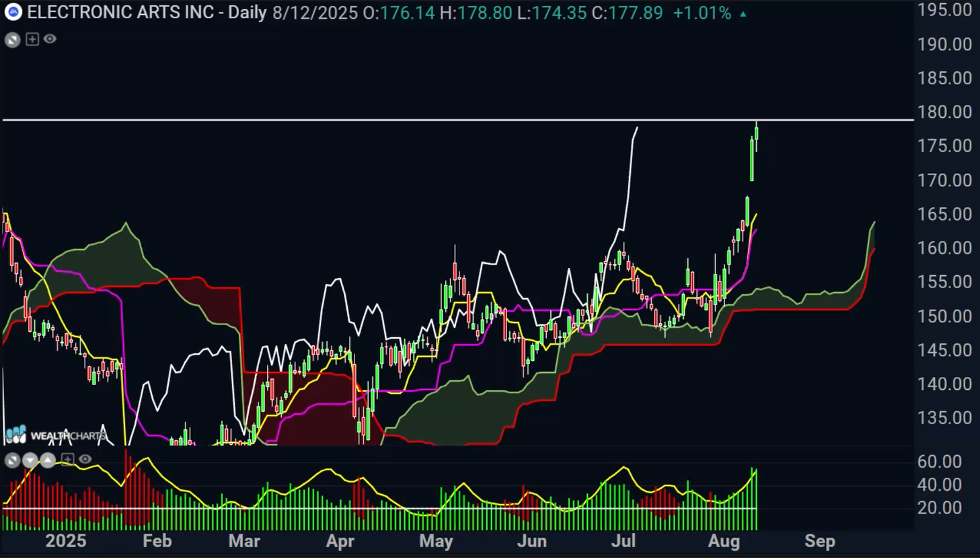Click the Electronic Arts company logo icon
The image size is (980, 558).
click(13, 12)
